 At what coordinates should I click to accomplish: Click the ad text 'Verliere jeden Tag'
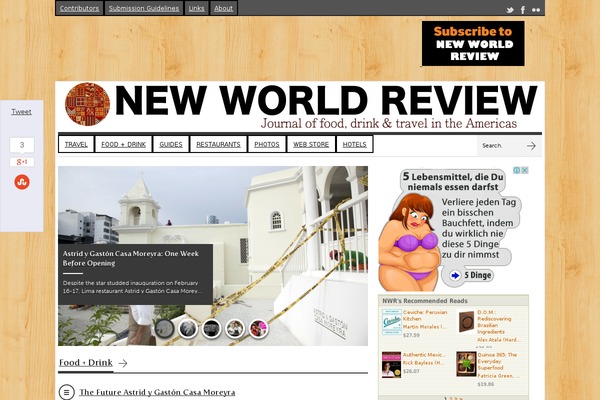pyautogui.click(x=479, y=202)
